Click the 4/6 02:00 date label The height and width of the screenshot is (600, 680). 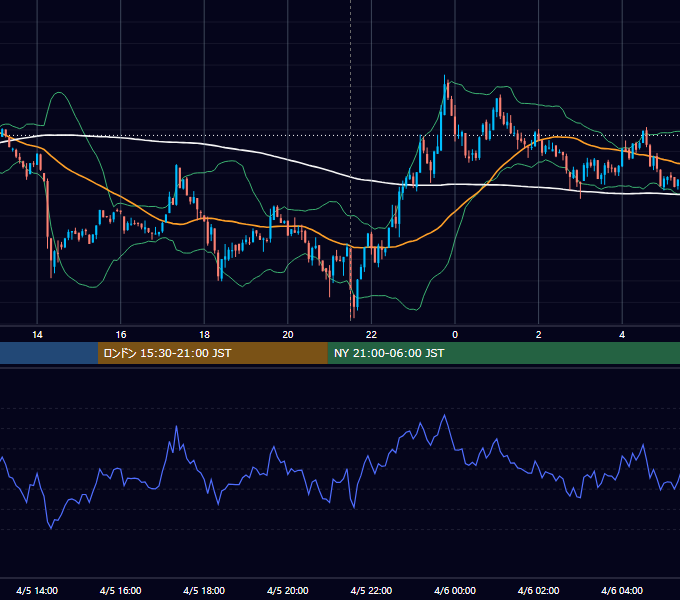coord(538,590)
